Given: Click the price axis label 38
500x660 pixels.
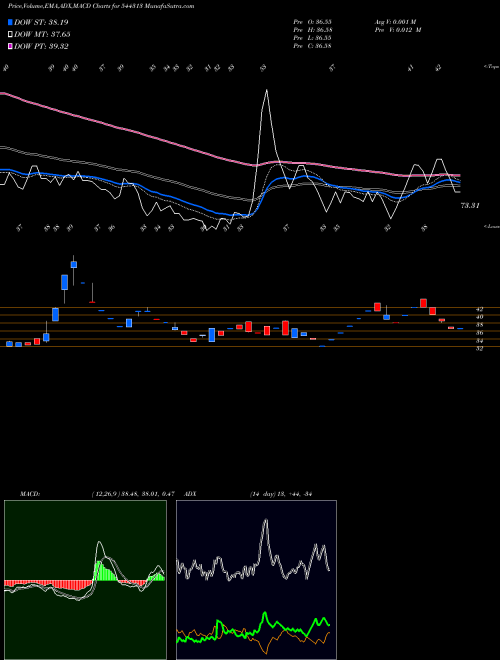Looking at the screenshot, I should (479, 325).
